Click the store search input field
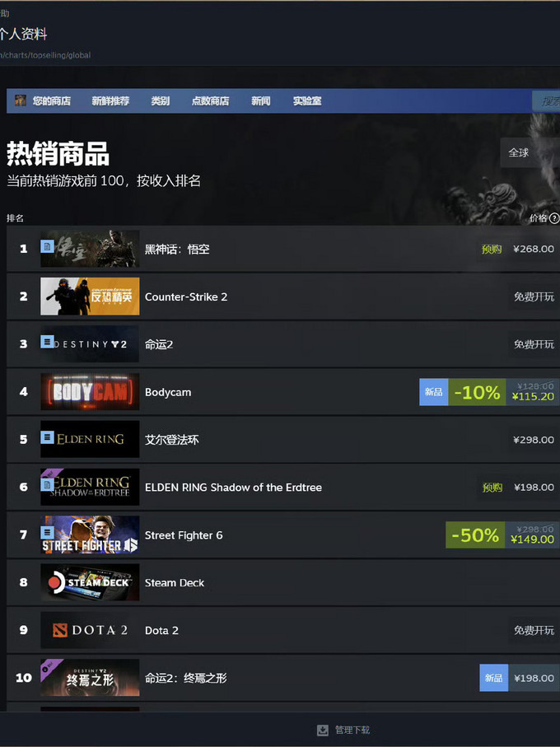 click(x=546, y=101)
